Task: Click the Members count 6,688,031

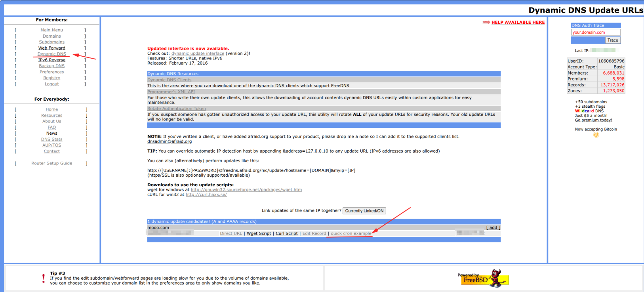Action: coord(614,73)
